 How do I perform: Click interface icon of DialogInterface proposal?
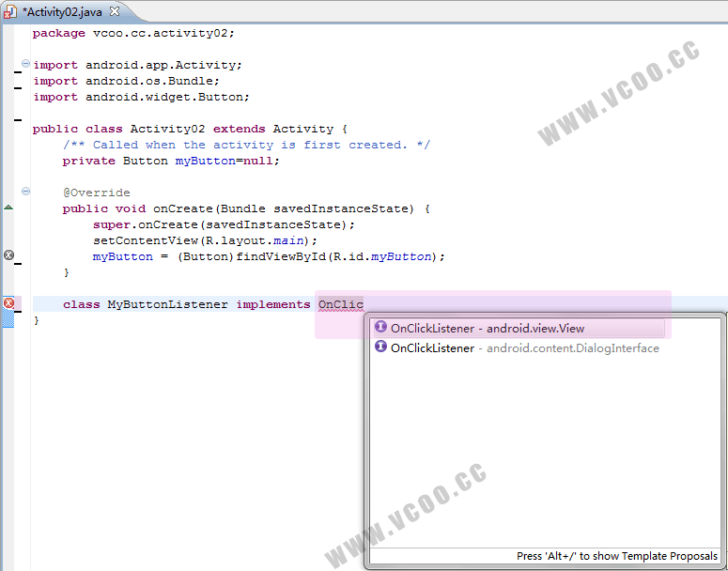380,347
